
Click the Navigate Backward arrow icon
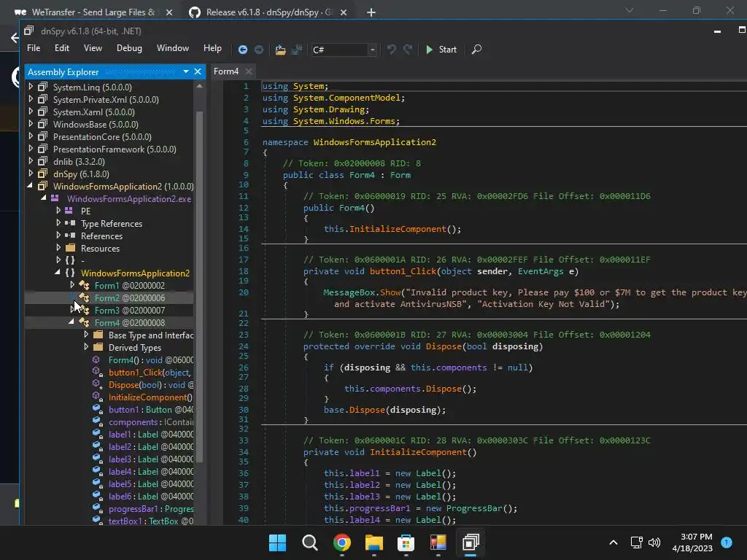point(243,50)
